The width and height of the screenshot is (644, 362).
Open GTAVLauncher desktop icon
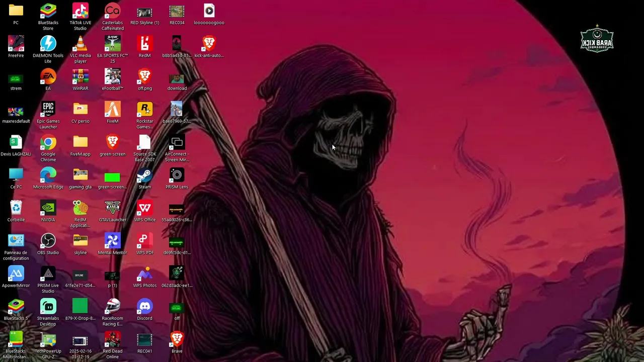click(x=112, y=208)
